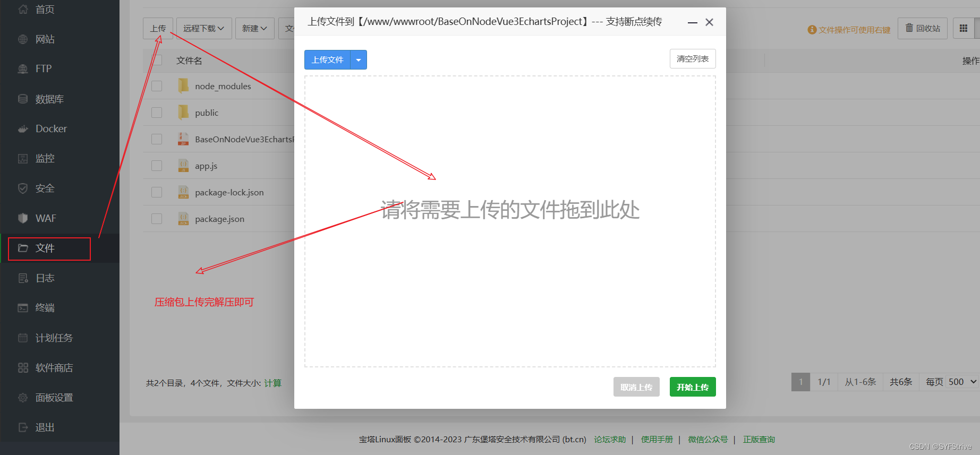Check the BaseOnNodeVue3Echarts zip checkbox
This screenshot has width=980, height=455.
[157, 139]
